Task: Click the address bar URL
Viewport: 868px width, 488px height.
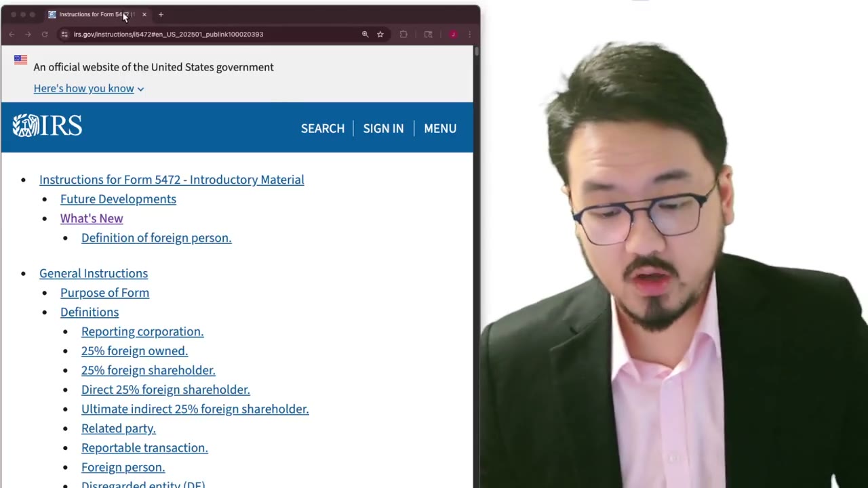Action: click(168, 34)
